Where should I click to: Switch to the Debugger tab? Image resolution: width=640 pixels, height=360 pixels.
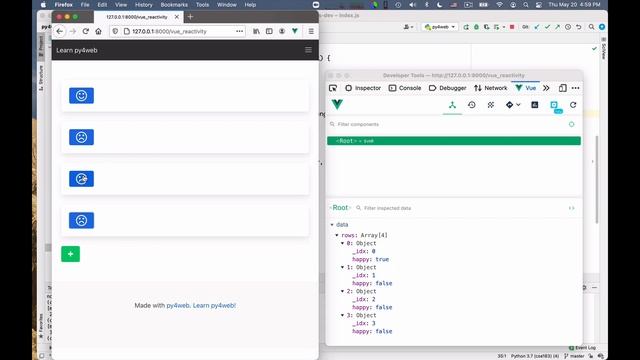coord(447,88)
